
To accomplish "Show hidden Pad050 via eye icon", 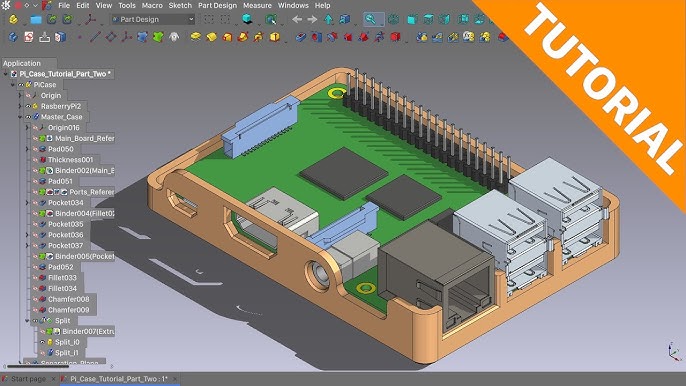I will (x=35, y=149).
